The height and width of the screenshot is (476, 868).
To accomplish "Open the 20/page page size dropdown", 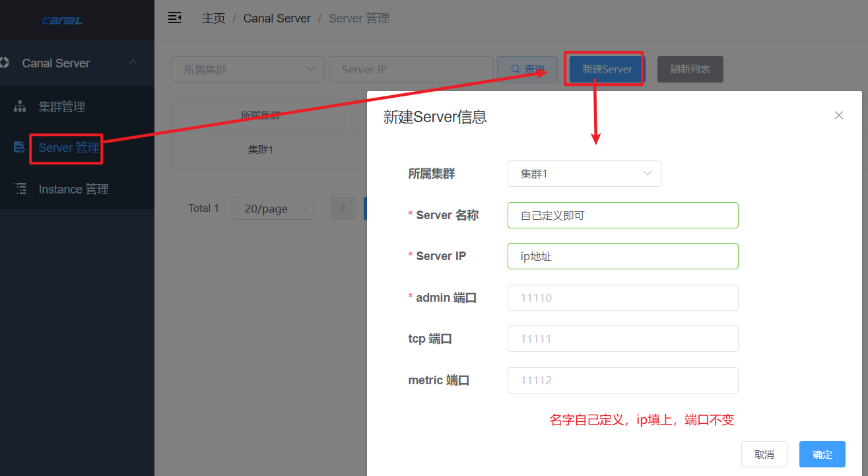I will click(x=273, y=208).
